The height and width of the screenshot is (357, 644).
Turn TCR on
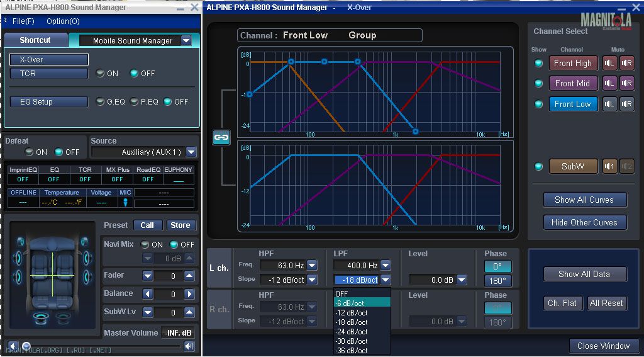[x=100, y=74]
